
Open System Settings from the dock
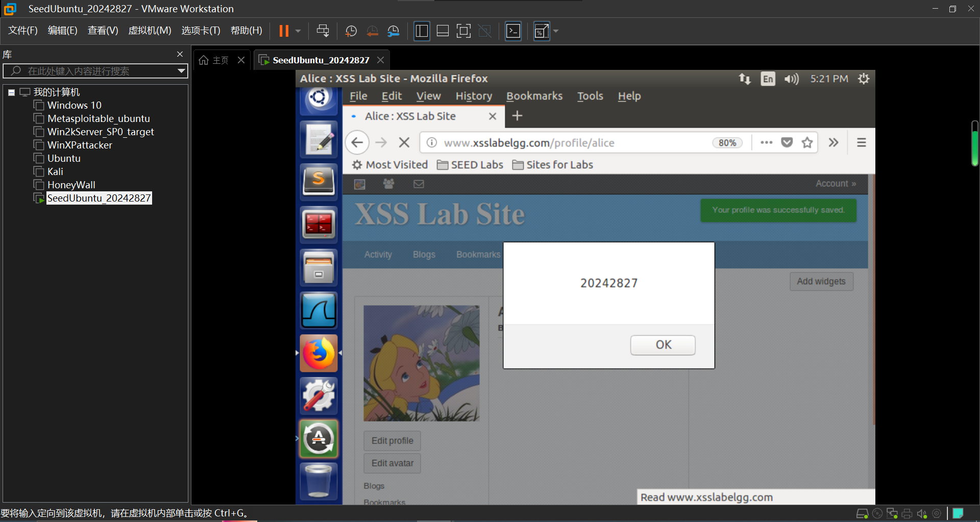tap(318, 395)
